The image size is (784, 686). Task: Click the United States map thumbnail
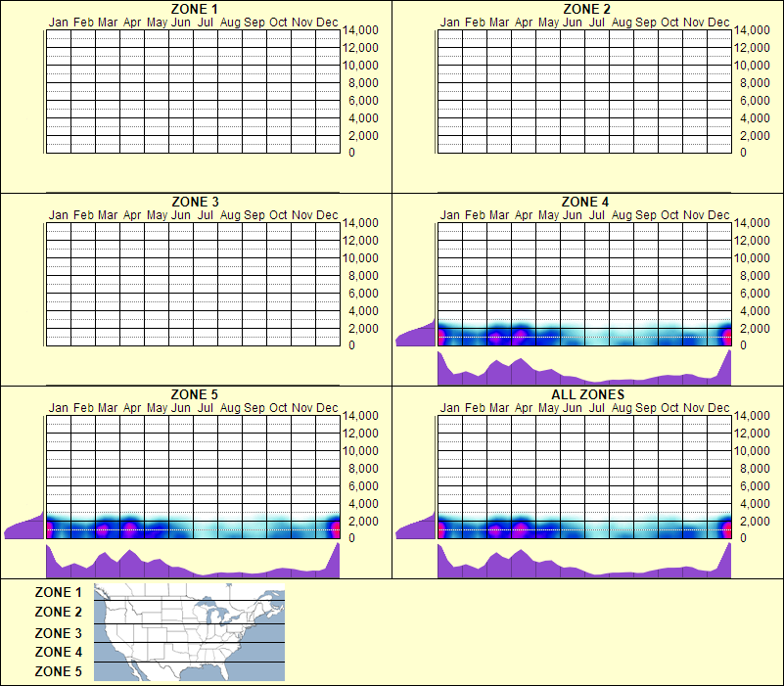point(188,633)
